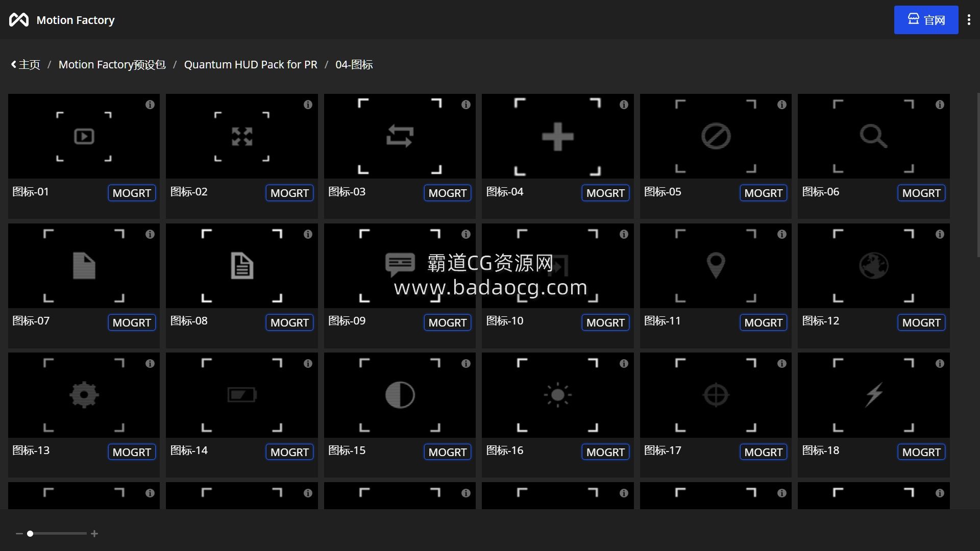
Task: Click the thumbnail size slider track
Action: click(x=57, y=534)
